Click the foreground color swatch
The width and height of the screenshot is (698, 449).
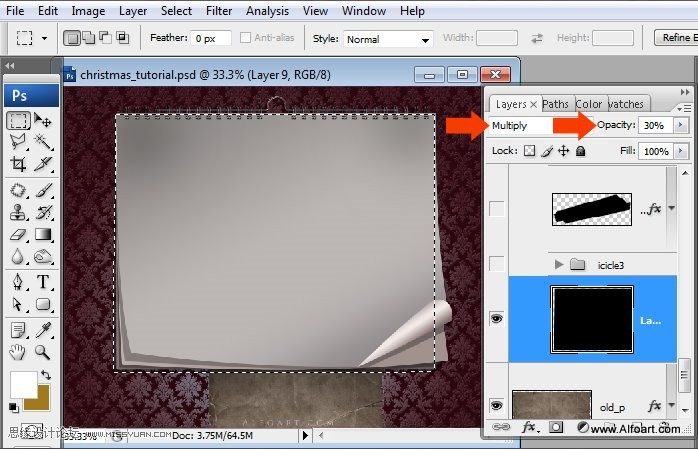[x=24, y=385]
